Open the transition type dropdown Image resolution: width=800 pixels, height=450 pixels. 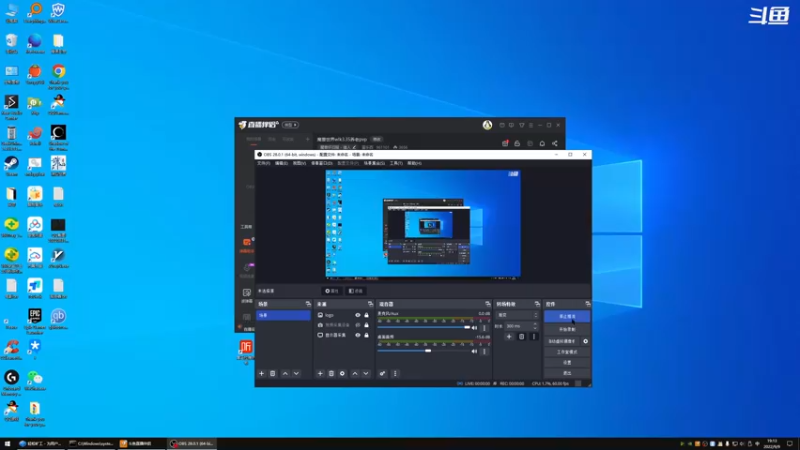pyautogui.click(x=517, y=315)
